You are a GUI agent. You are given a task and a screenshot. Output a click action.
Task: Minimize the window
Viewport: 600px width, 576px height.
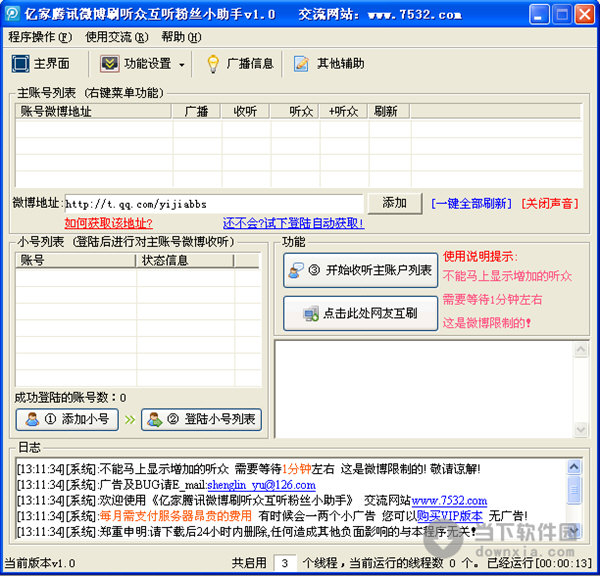(x=539, y=15)
